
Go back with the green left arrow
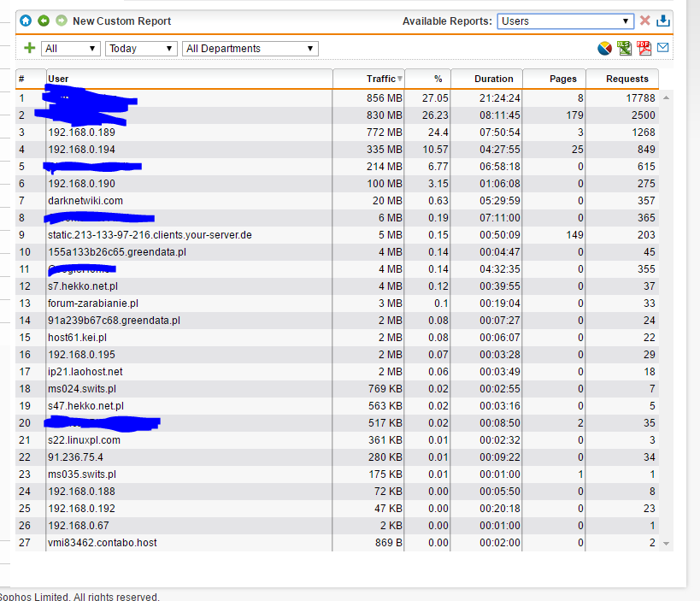point(44,21)
